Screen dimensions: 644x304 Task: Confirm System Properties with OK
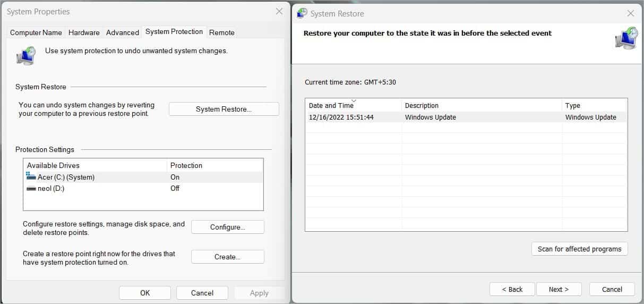(145, 293)
